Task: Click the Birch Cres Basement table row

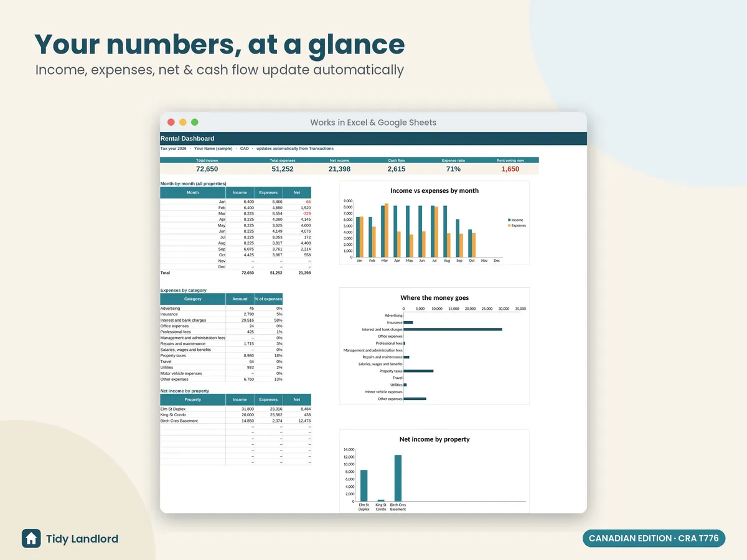Action: coord(236,421)
